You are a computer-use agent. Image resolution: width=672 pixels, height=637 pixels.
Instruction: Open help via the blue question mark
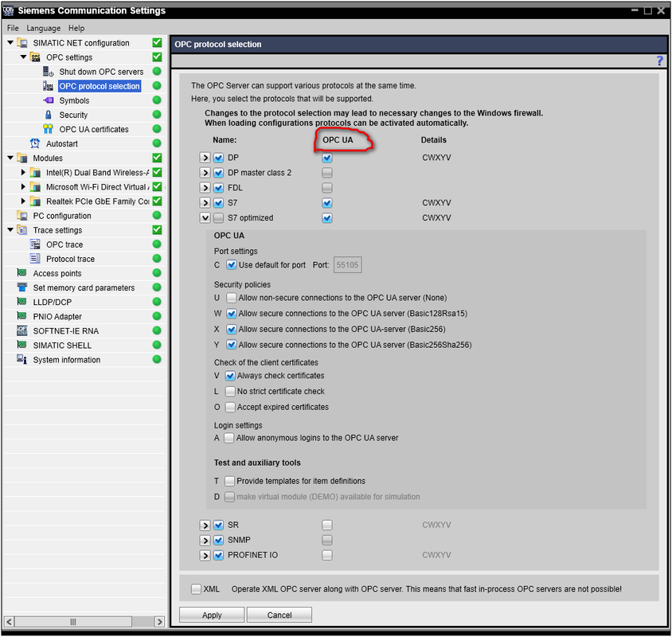[660, 61]
